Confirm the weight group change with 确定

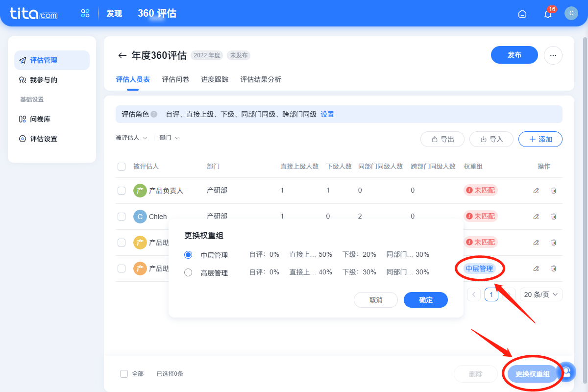[x=426, y=300]
